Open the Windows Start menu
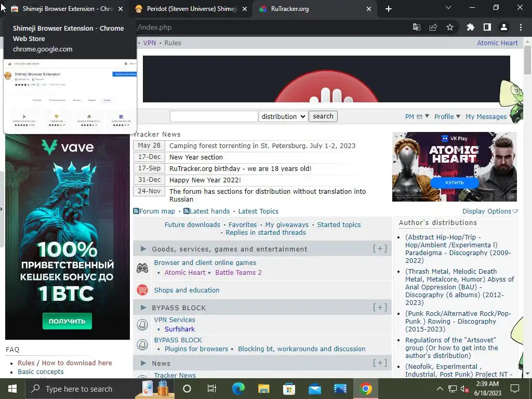Image resolution: width=532 pixels, height=399 pixels. coord(12,389)
